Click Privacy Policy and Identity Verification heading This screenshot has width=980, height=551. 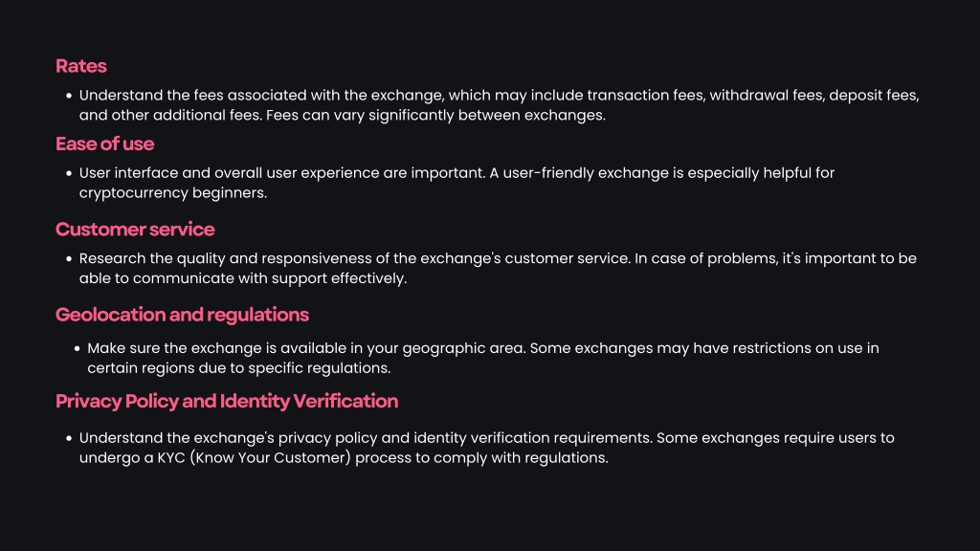pyautogui.click(x=227, y=401)
